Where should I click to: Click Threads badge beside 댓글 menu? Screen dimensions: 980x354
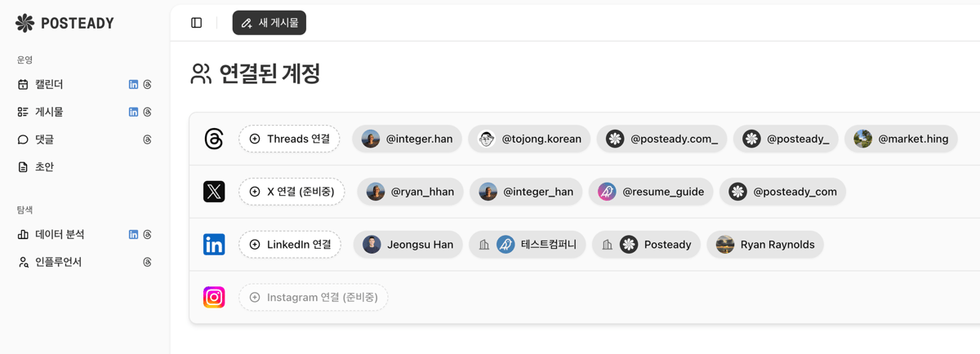[x=147, y=139]
